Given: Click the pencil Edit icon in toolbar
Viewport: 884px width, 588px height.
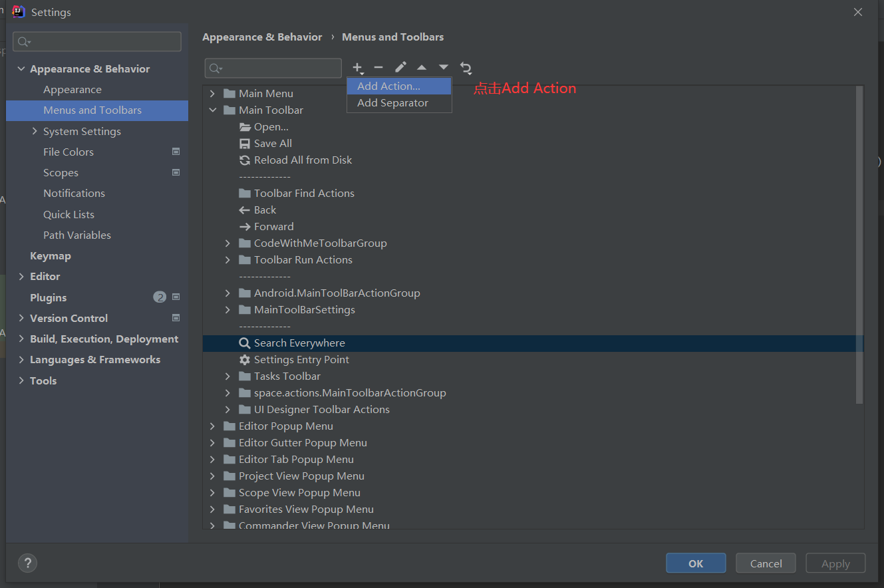Looking at the screenshot, I should tap(400, 68).
